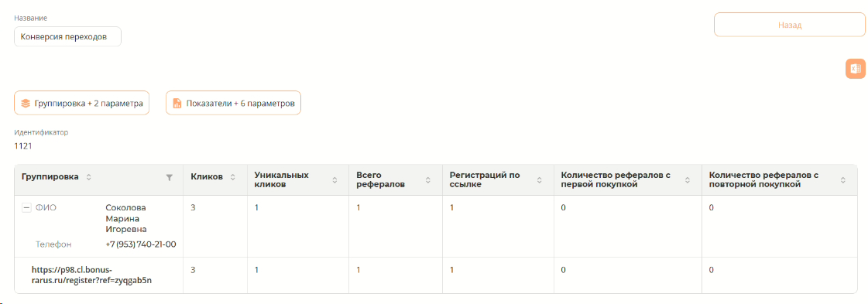Click Кликов value in referral link row

click(193, 270)
